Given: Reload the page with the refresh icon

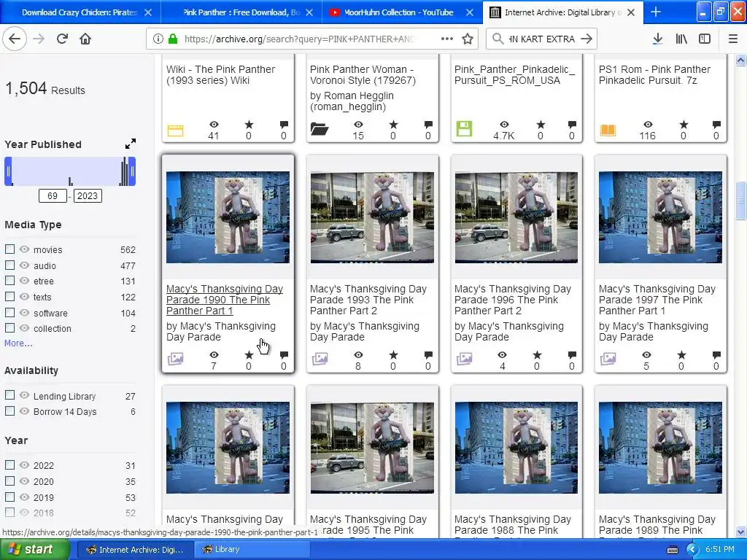Looking at the screenshot, I should tap(62, 39).
